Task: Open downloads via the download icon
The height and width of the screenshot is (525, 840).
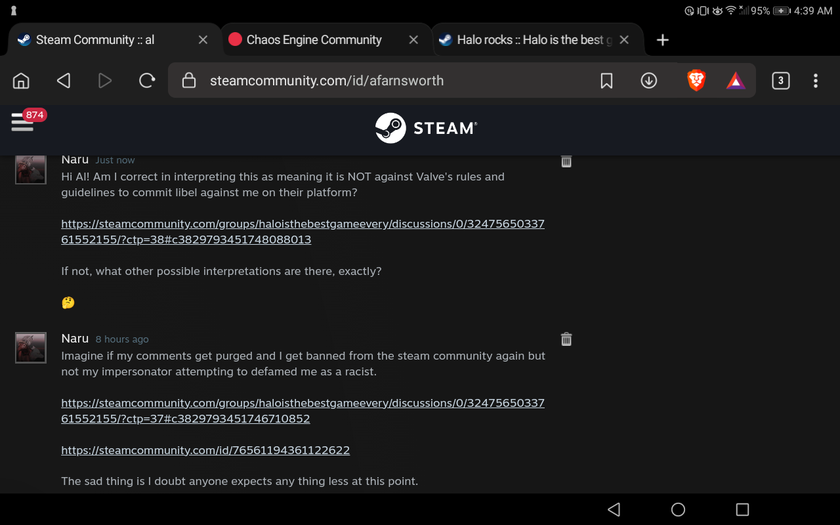Action: coord(649,81)
